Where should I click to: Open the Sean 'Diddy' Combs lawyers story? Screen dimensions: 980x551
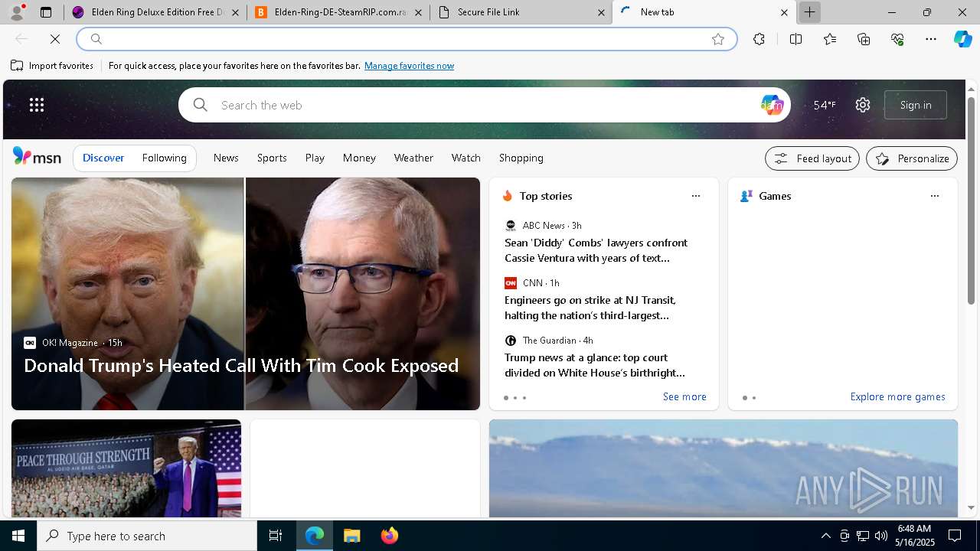pos(596,250)
